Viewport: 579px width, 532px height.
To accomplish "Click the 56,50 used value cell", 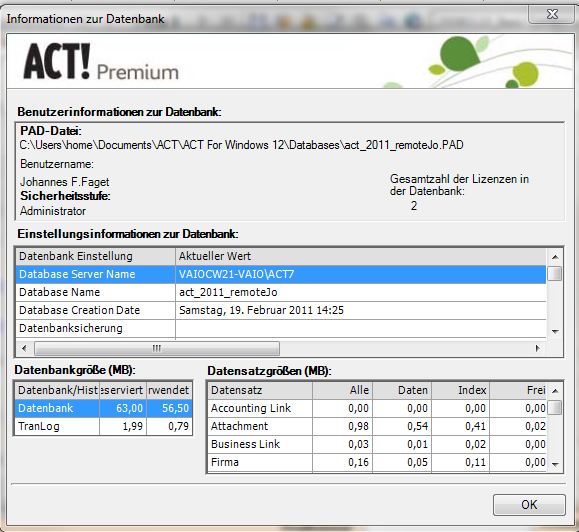I will click(x=169, y=408).
